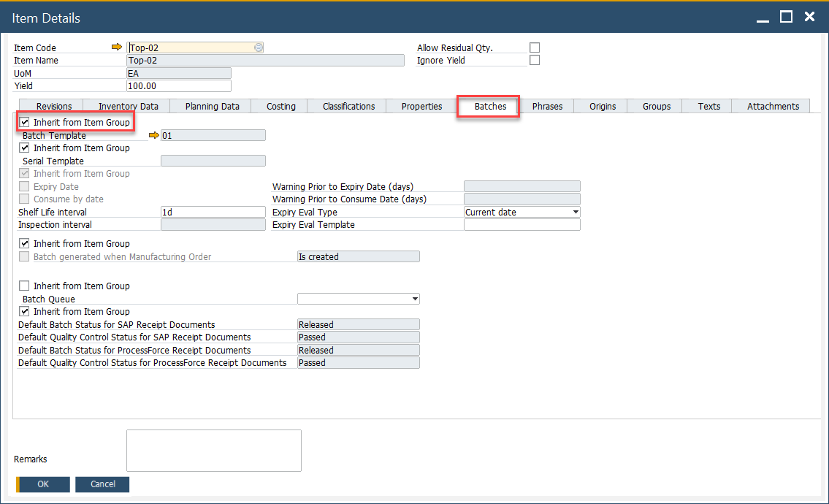Go to the Inventory Data tab
829x504 pixels.
coord(129,107)
